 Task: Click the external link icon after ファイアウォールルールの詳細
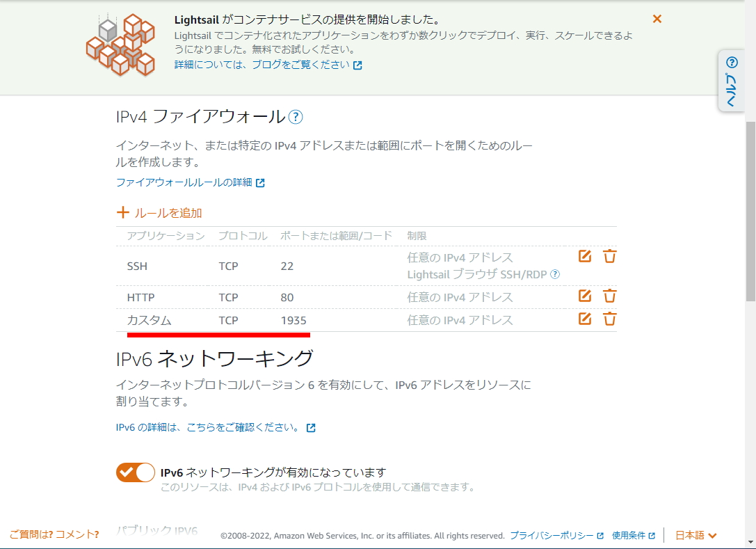click(x=260, y=183)
